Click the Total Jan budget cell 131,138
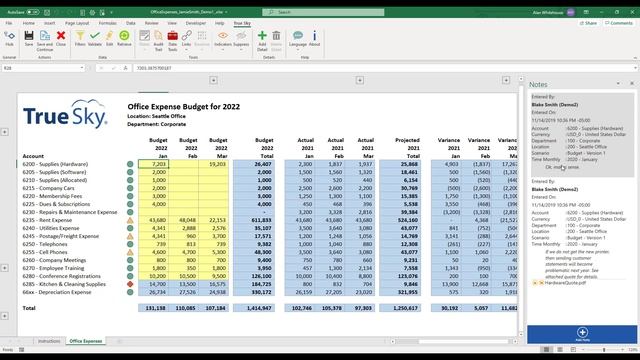 (153, 308)
